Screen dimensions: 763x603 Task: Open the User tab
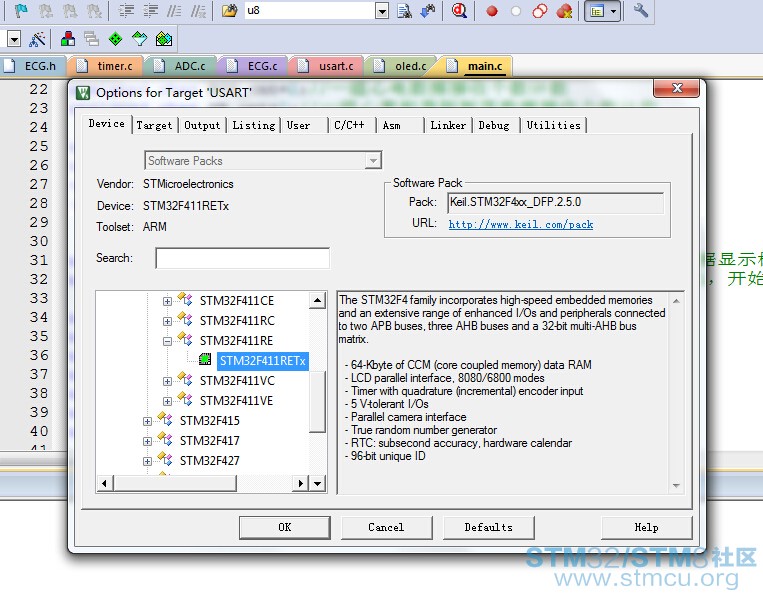click(x=298, y=126)
